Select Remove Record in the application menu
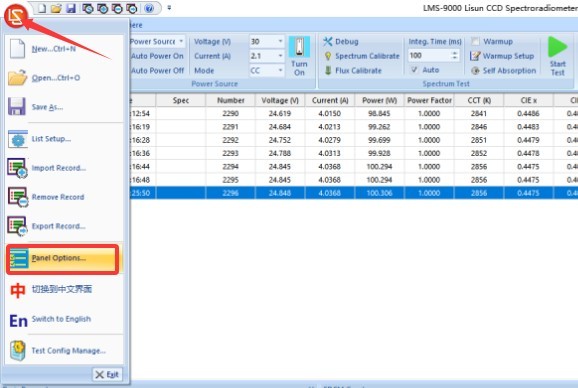This screenshot has height=388, width=578. coord(65,197)
